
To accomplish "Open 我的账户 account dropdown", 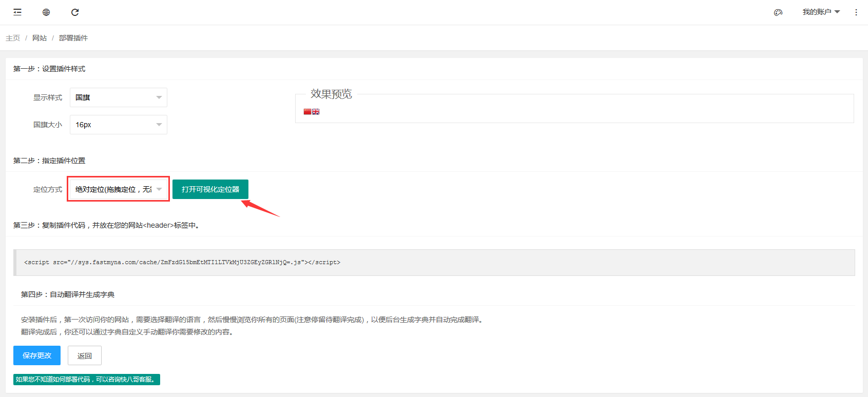I will click(821, 12).
